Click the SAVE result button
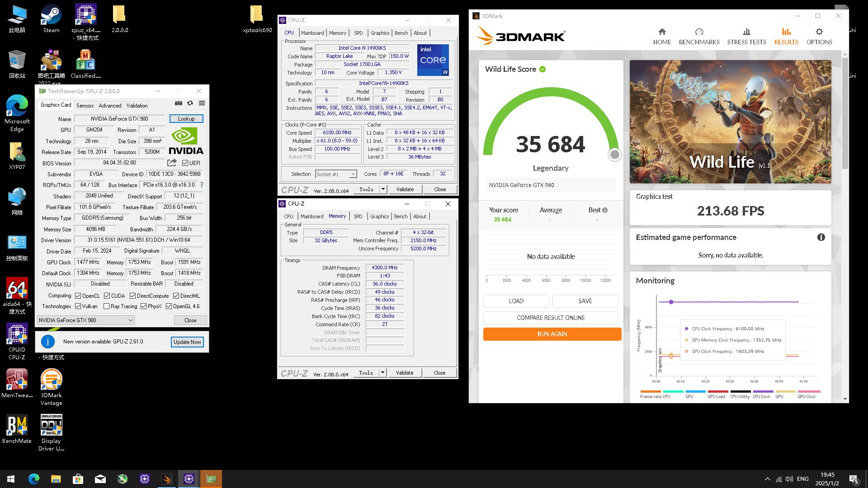The height and width of the screenshot is (488, 868). coord(585,301)
